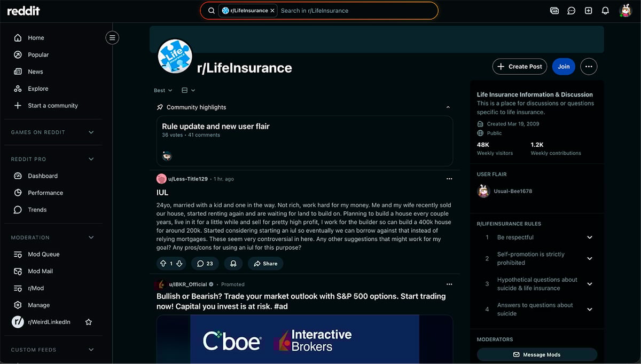Click the Share icon on the IUL post
641x364 pixels.
(265, 263)
